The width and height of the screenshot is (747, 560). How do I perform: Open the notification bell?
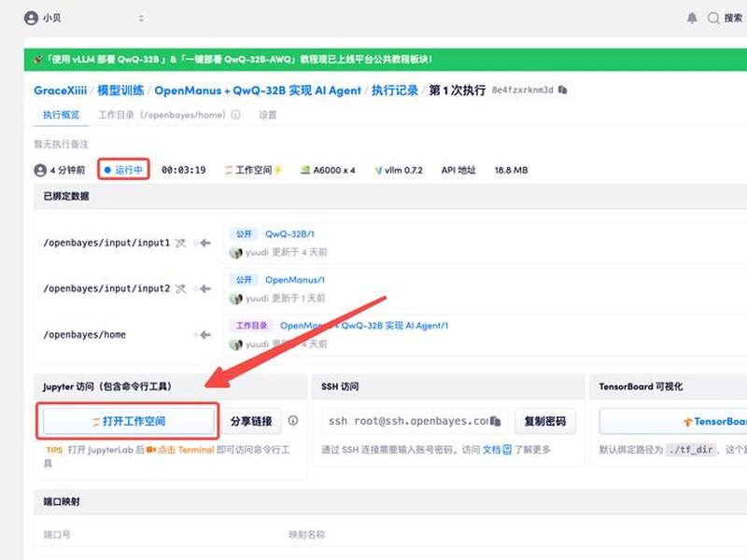[x=692, y=18]
